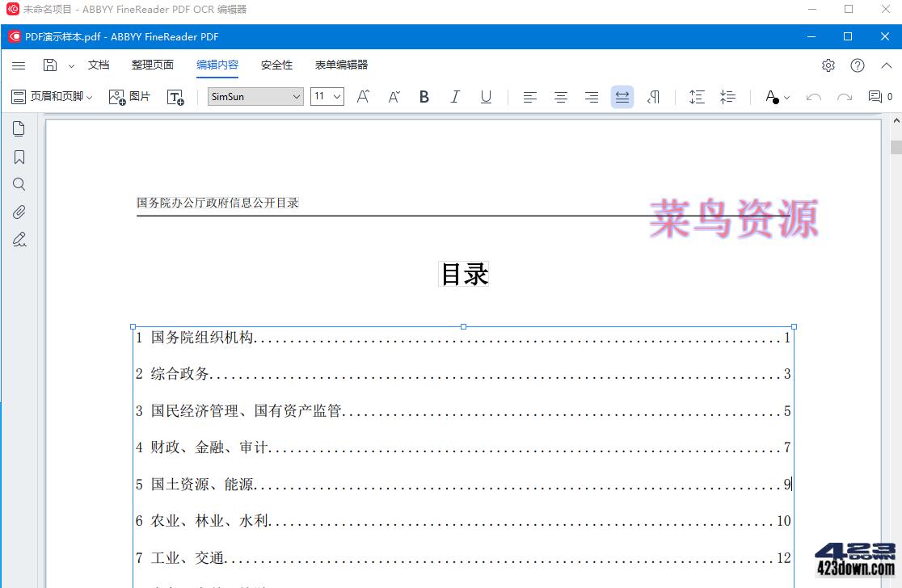Open the Pages panel in left sidebar
This screenshot has width=902, height=588.
pyautogui.click(x=19, y=128)
